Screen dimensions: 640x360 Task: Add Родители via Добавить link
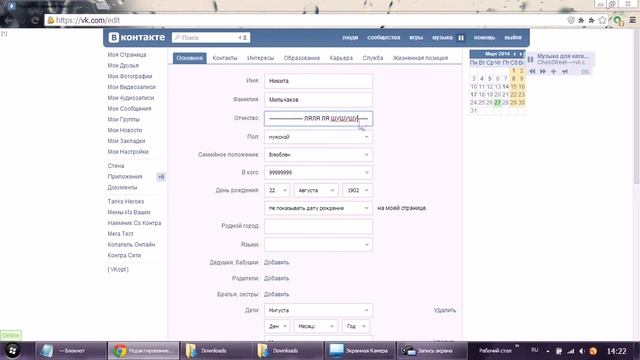click(x=276, y=278)
